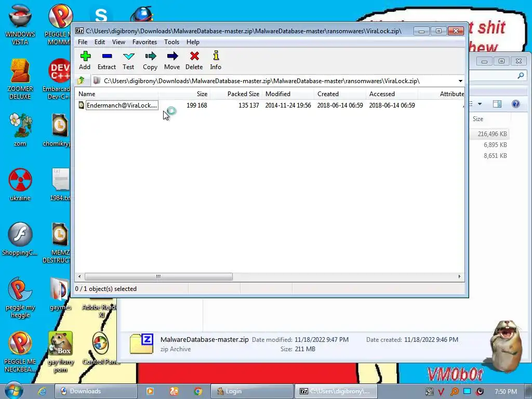Sort by the Accessed column
The height and width of the screenshot is (399, 532).
392,94
